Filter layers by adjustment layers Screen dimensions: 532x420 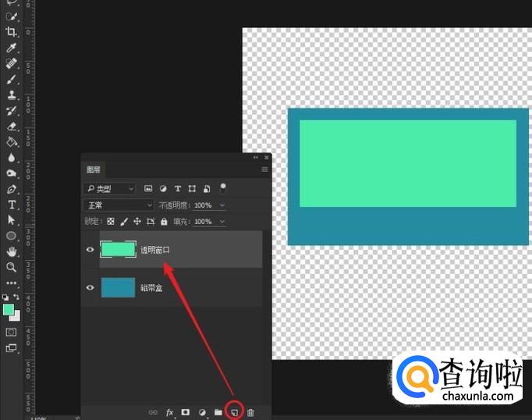(163, 188)
